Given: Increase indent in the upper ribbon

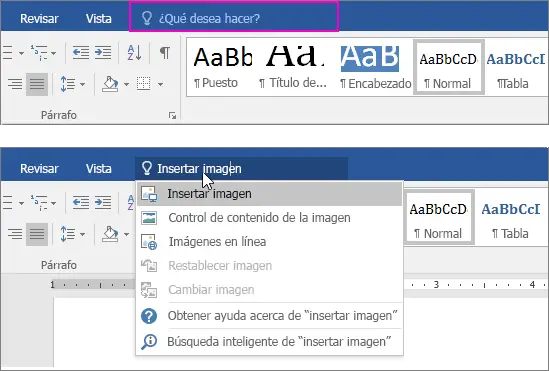Looking at the screenshot, I should pos(103,53).
